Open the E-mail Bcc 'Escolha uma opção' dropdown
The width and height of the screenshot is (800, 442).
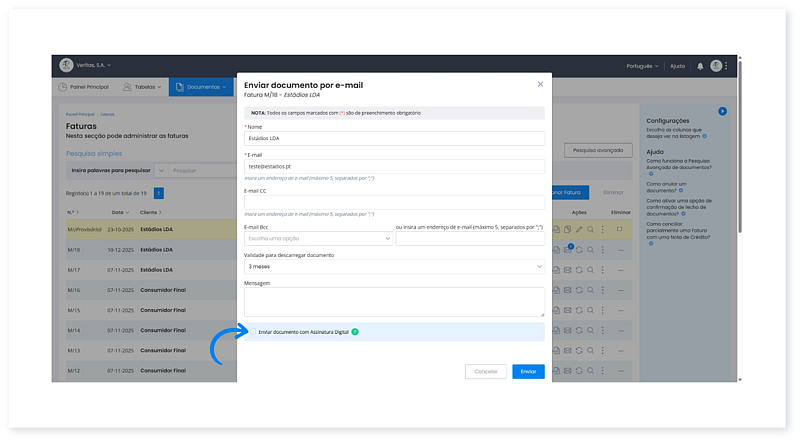point(318,238)
